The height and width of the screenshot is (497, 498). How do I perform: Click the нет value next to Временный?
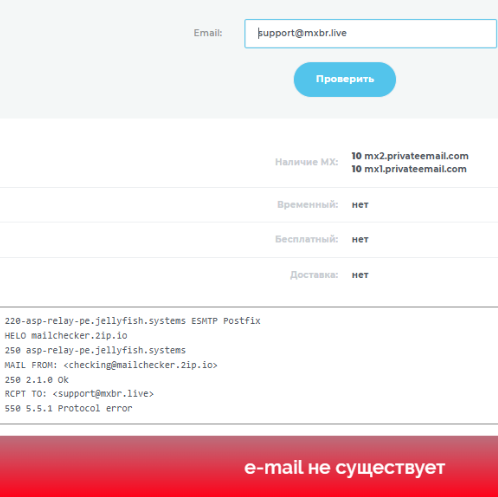360,205
